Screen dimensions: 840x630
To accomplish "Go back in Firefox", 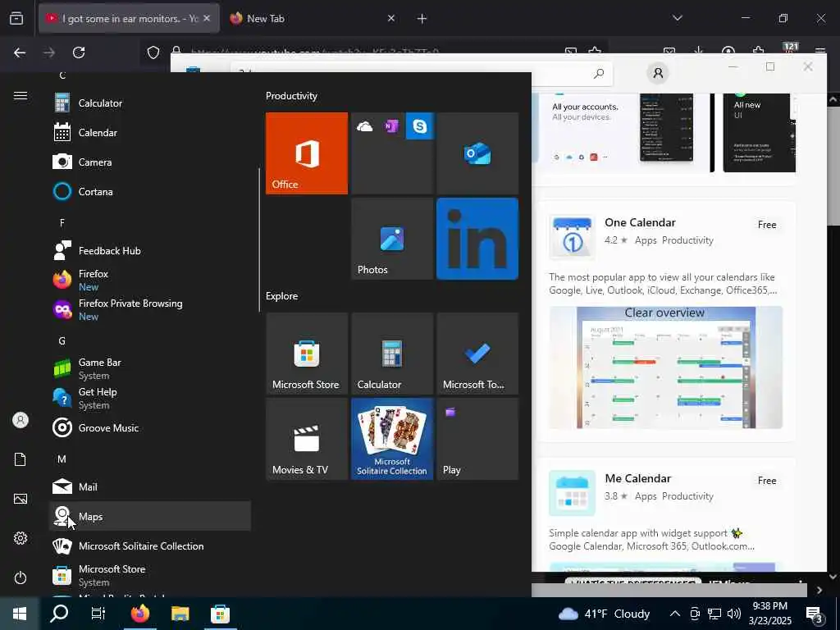I will click(20, 52).
